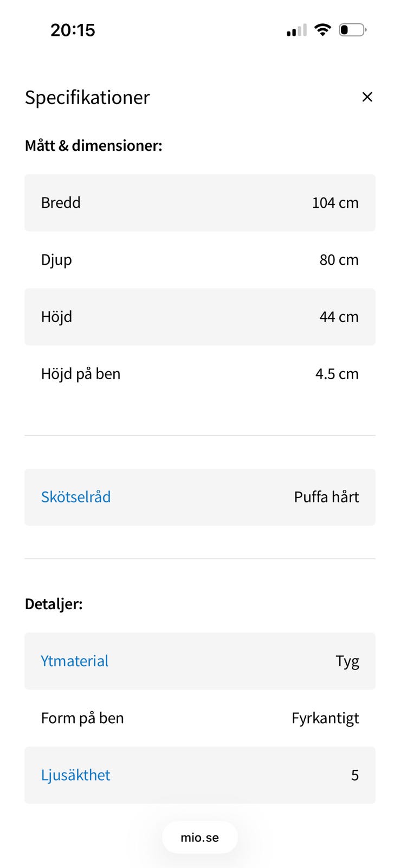Tap the Höjd på ben row
The width and height of the screenshot is (400, 868).
point(199,374)
